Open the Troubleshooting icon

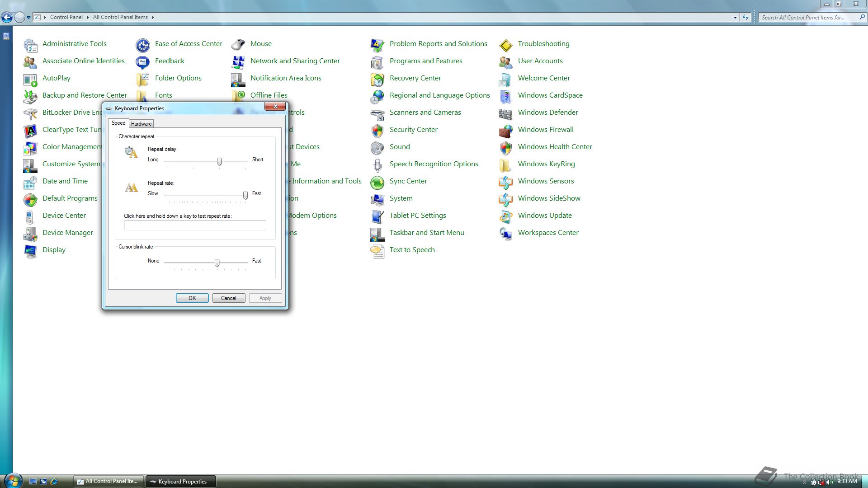point(506,45)
